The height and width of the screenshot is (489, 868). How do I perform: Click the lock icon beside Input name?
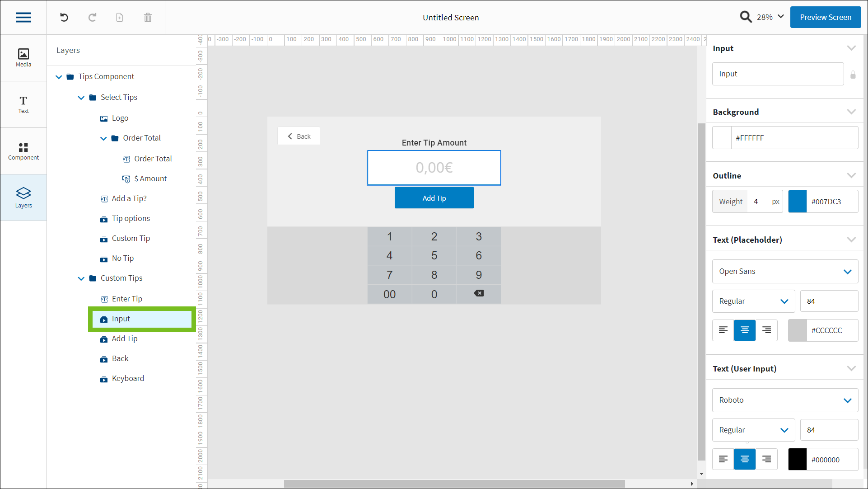(x=853, y=75)
